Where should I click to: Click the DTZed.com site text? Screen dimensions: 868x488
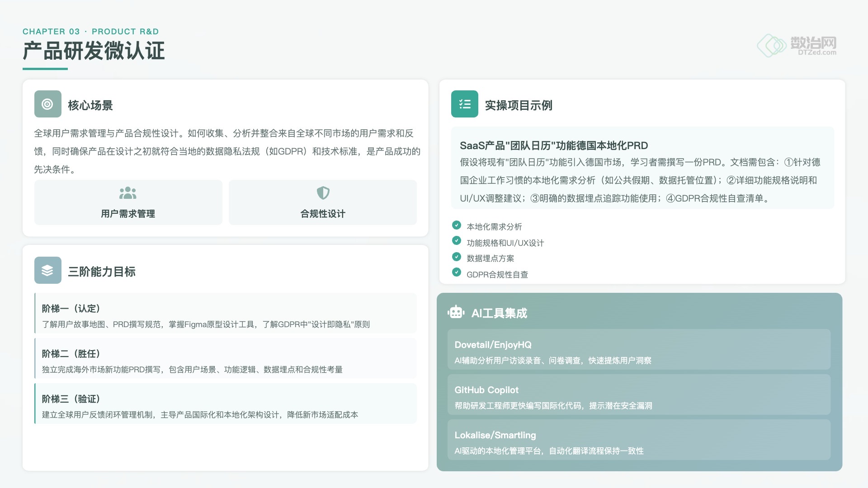click(x=817, y=52)
